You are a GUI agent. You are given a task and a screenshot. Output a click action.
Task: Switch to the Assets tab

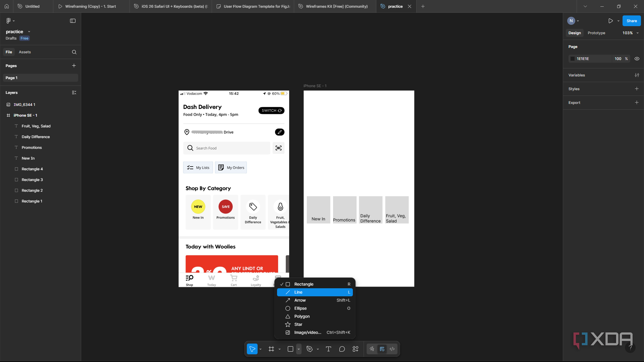click(25, 52)
